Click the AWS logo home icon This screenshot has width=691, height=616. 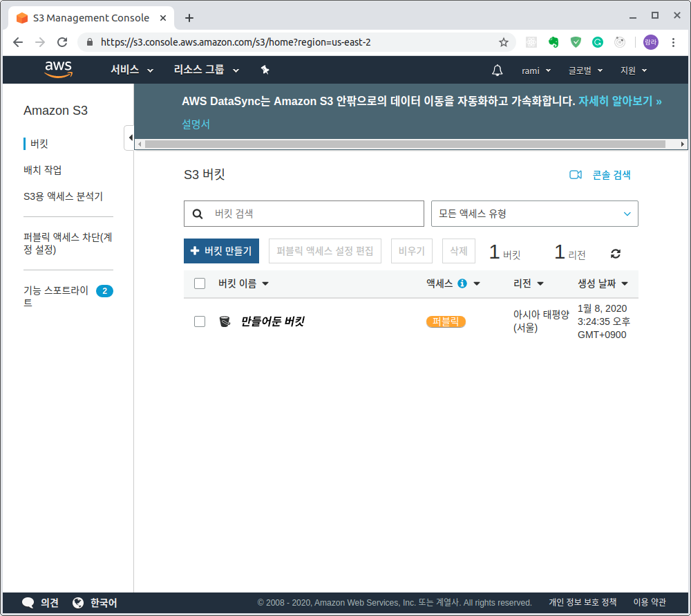pyautogui.click(x=58, y=70)
